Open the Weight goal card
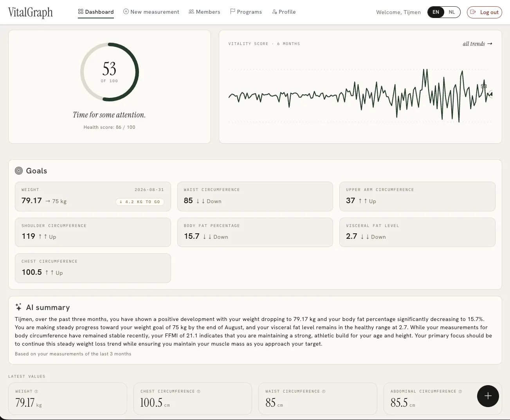 (x=93, y=196)
